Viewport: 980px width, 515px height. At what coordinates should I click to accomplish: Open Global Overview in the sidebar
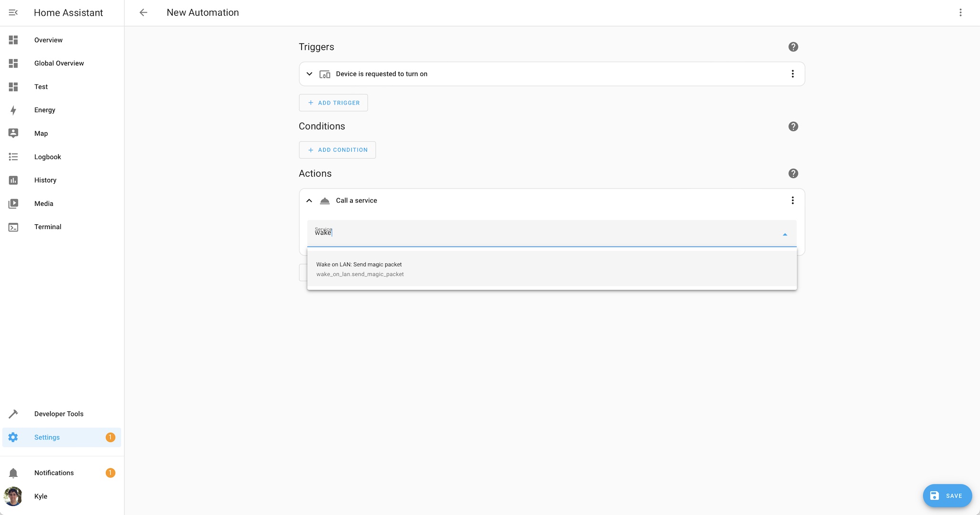click(62, 63)
